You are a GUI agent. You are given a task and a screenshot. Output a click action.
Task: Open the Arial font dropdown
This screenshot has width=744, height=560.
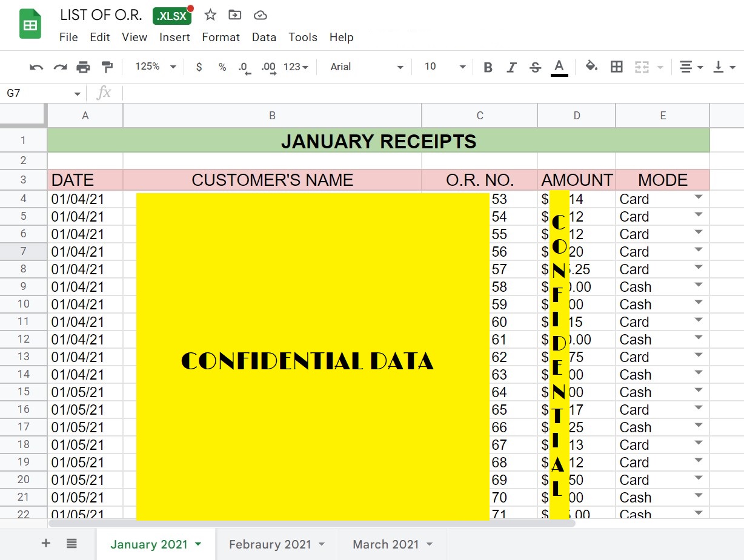pyautogui.click(x=367, y=67)
